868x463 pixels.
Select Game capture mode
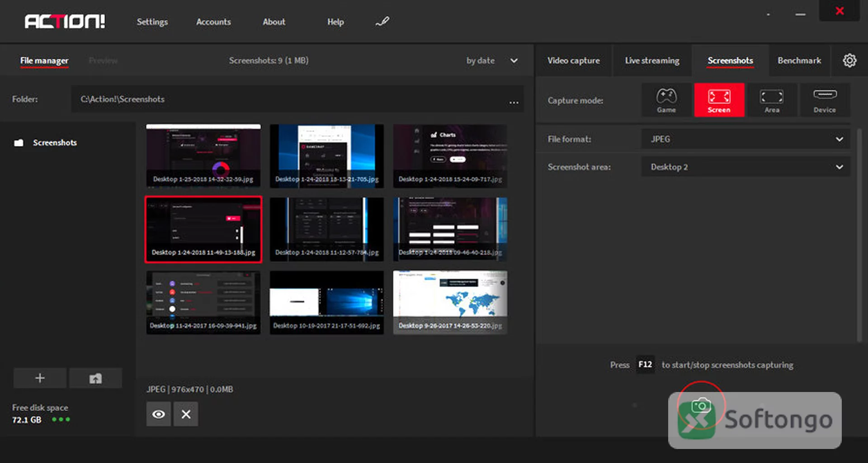666,100
